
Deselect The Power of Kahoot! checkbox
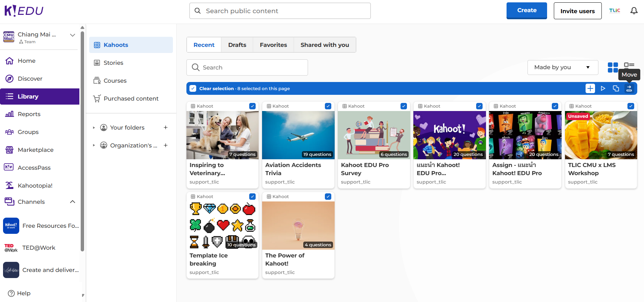click(328, 196)
